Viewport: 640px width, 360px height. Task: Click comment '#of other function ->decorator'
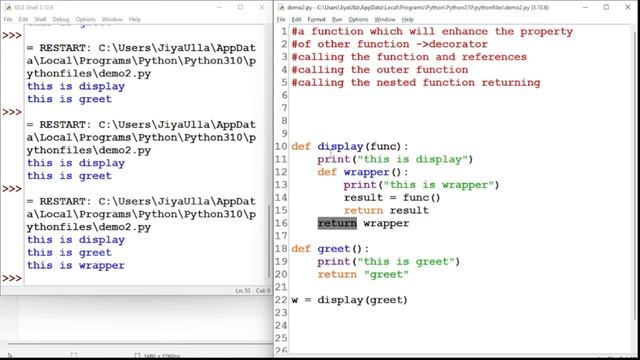pyautogui.click(x=389, y=44)
